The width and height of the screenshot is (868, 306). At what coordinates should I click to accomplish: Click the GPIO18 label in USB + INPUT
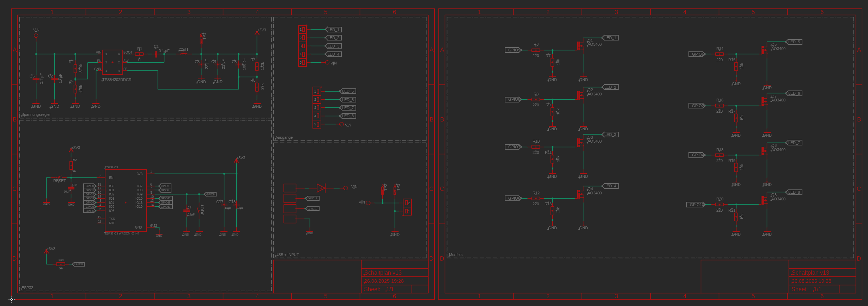(312, 198)
